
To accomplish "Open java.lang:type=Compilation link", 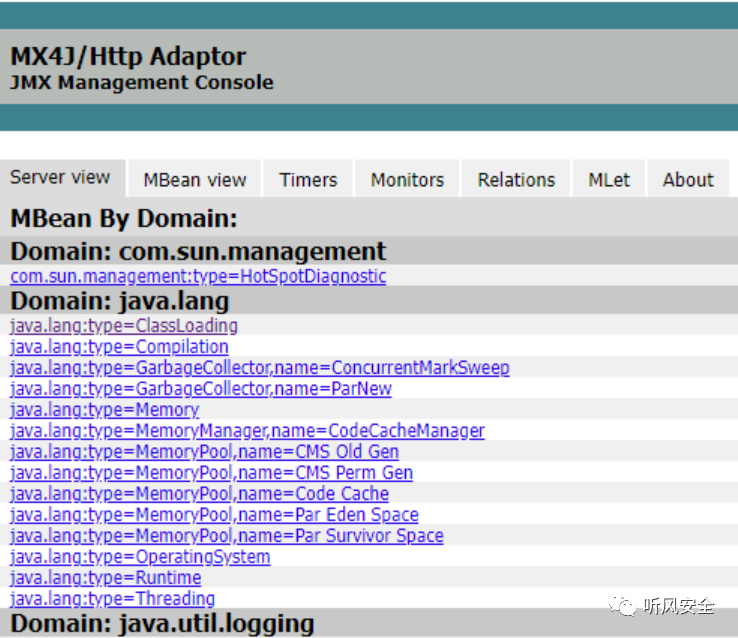I will 119,347.
